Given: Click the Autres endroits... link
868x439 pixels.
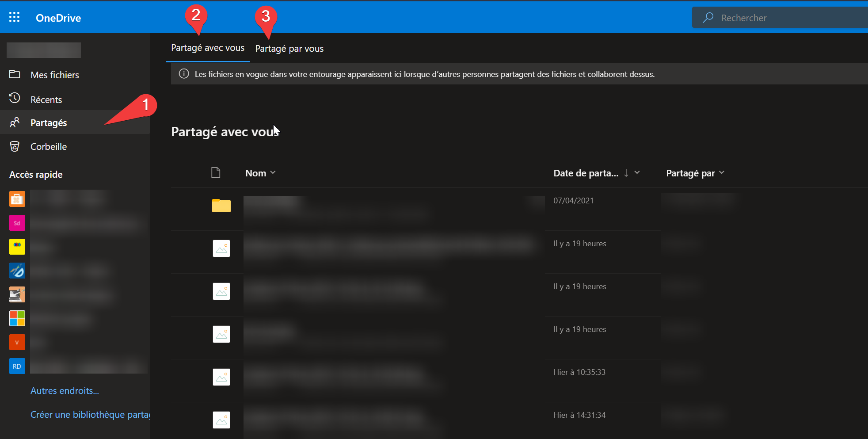Looking at the screenshot, I should [65, 391].
